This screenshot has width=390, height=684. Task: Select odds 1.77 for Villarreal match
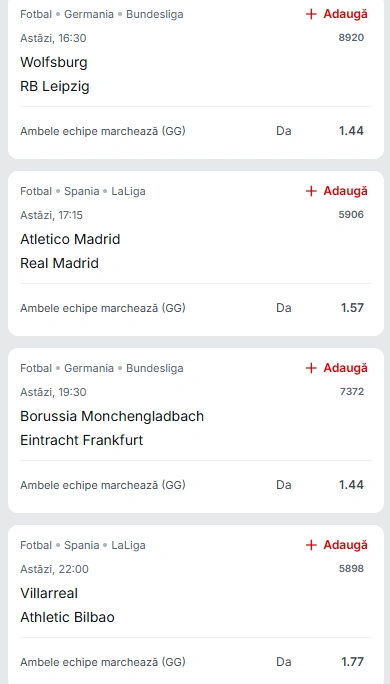352,662
